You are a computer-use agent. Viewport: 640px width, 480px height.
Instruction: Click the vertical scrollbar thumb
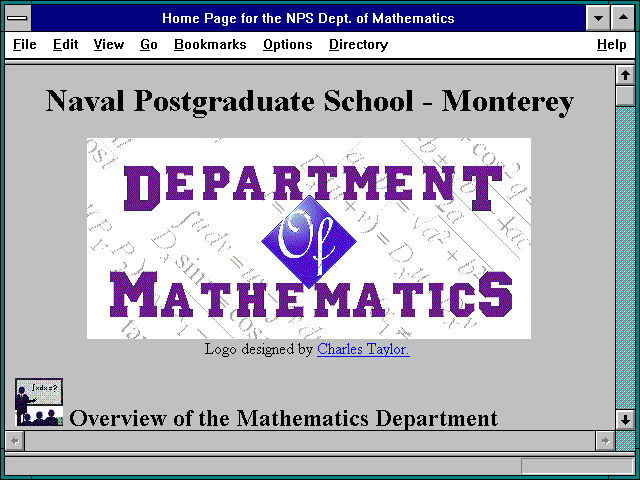tap(625, 96)
